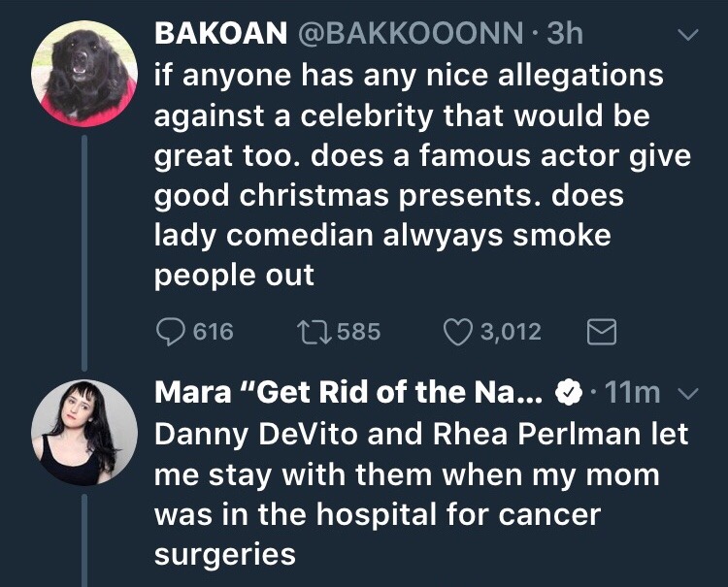The image size is (728, 587).
Task: Show the 3,012 likes count
Action: (511, 332)
